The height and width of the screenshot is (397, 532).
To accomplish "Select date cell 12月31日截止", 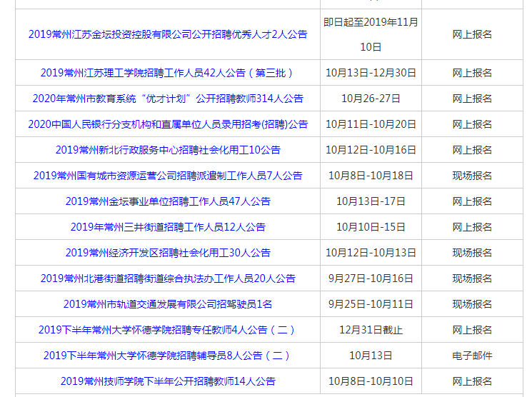I will pyautogui.click(x=371, y=330).
